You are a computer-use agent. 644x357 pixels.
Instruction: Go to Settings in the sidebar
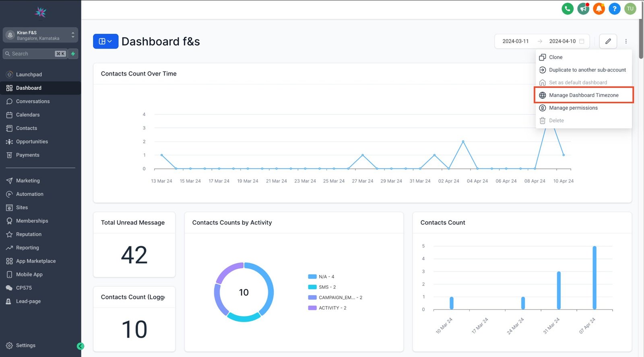[25, 345]
